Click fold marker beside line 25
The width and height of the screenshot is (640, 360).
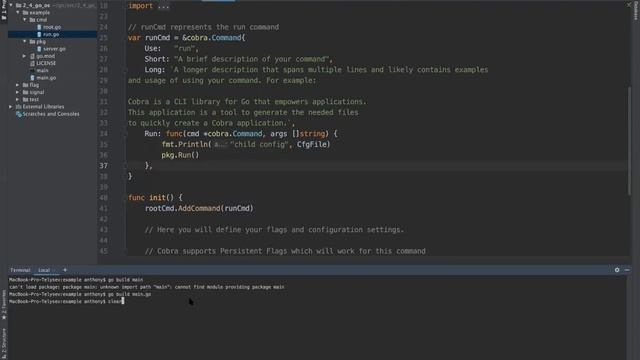click(126, 38)
